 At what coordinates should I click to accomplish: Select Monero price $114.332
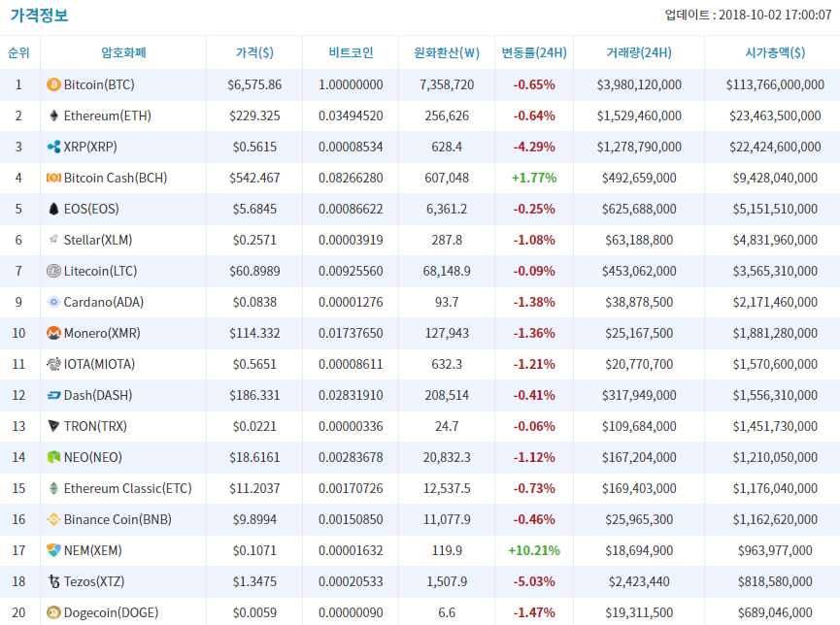pos(254,333)
